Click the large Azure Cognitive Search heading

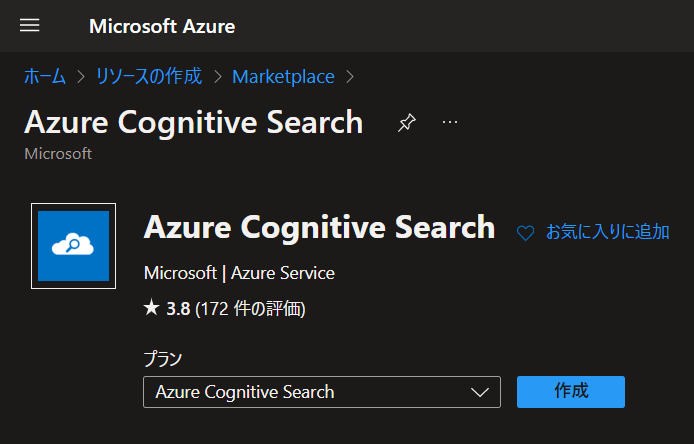[319, 227]
